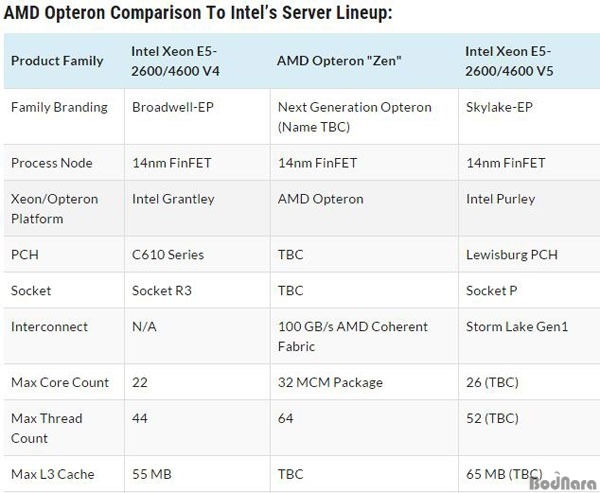This screenshot has width=600, height=493.
Task: Select the Intel Grantley platform cell
Action: click(x=173, y=198)
